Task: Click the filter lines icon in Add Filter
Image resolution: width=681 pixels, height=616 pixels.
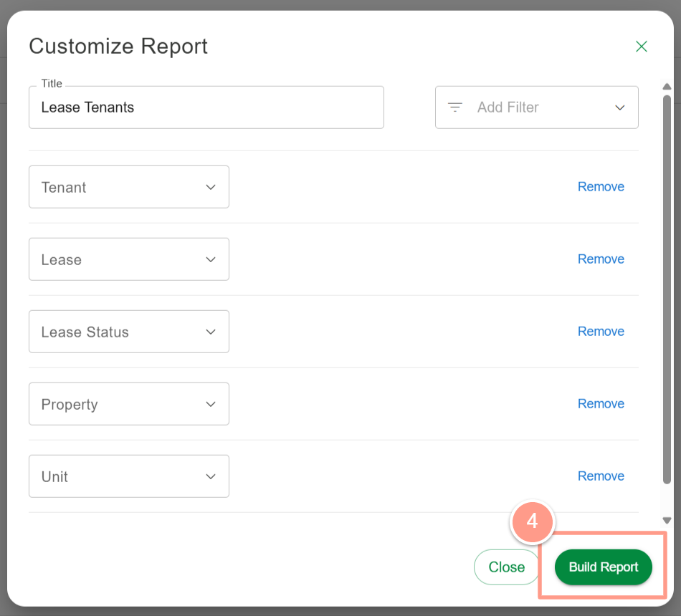Action: (454, 107)
